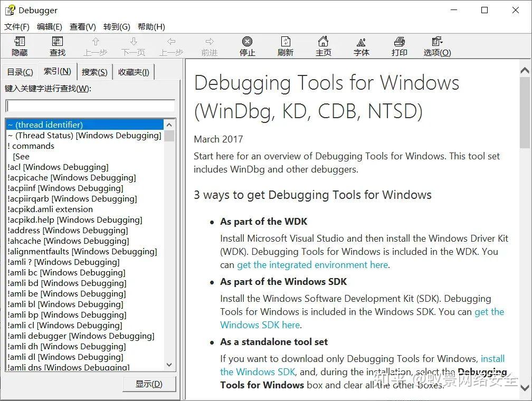The width and height of the screenshot is (532, 401).
Task: Click the 上一步 (Back) navigation arrow
Action: [95, 45]
